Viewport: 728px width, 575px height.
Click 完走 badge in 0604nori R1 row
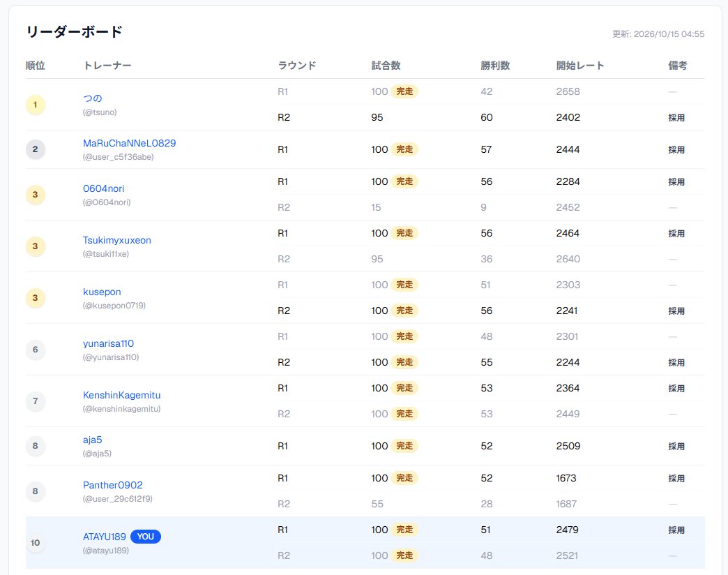(404, 181)
